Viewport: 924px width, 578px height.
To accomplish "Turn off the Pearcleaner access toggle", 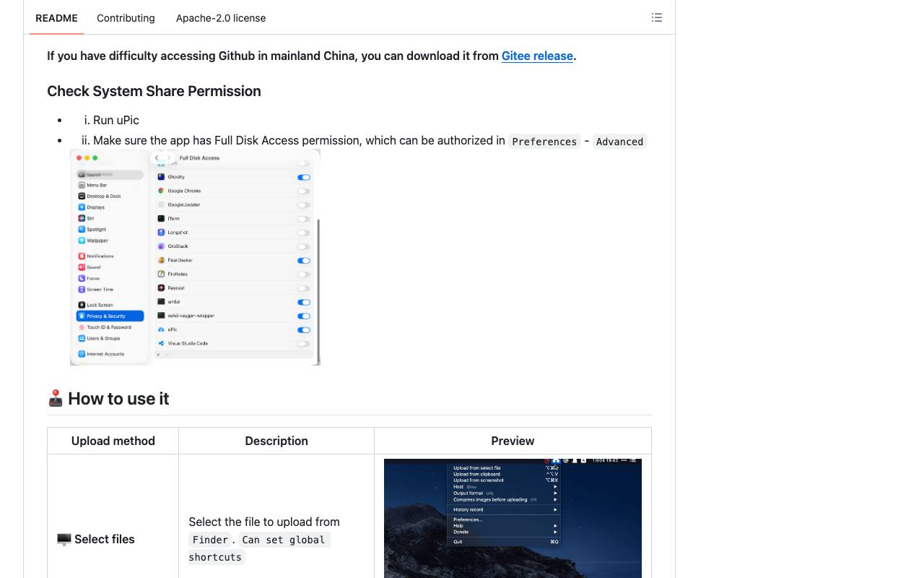I will tap(304, 260).
